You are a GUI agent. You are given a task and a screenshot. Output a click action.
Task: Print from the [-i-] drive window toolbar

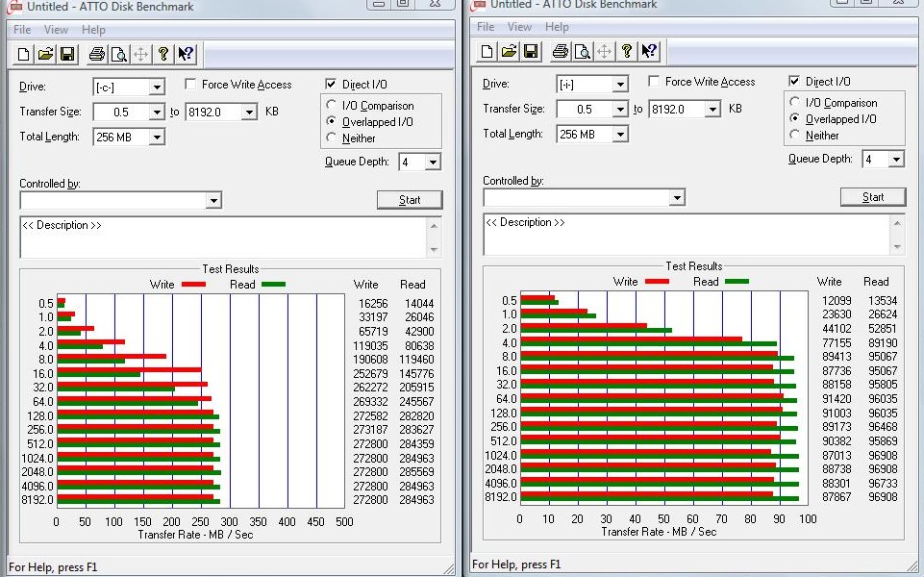pyautogui.click(x=560, y=51)
